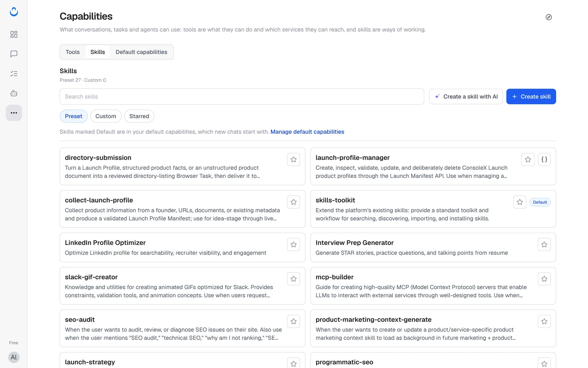Open the chat icon in sidebar
Image resolution: width=588 pixels, height=368 pixels.
14,54
